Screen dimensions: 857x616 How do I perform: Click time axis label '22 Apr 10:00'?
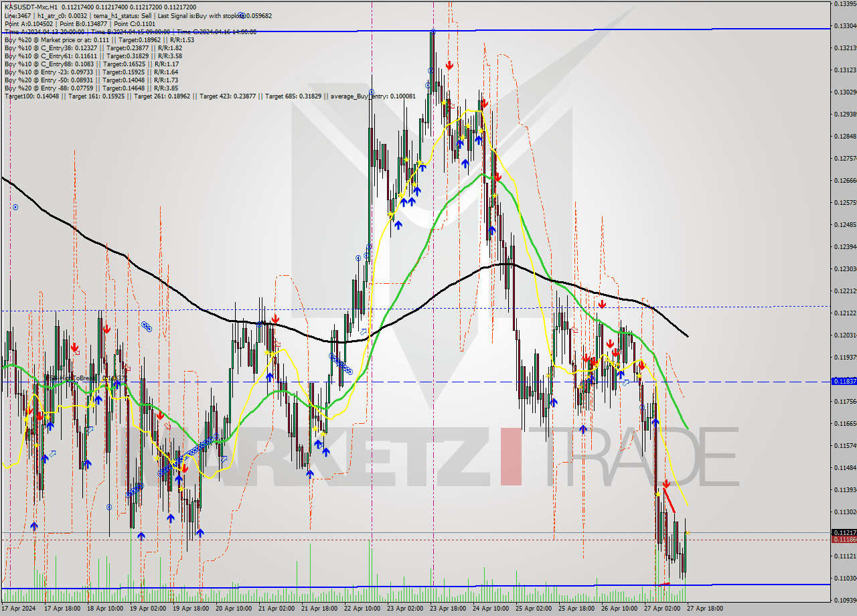pos(362,609)
